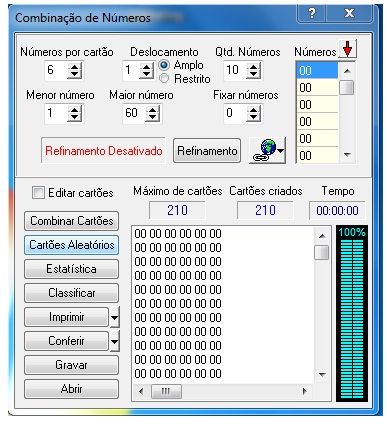Click the Fixar números value field

236,114
